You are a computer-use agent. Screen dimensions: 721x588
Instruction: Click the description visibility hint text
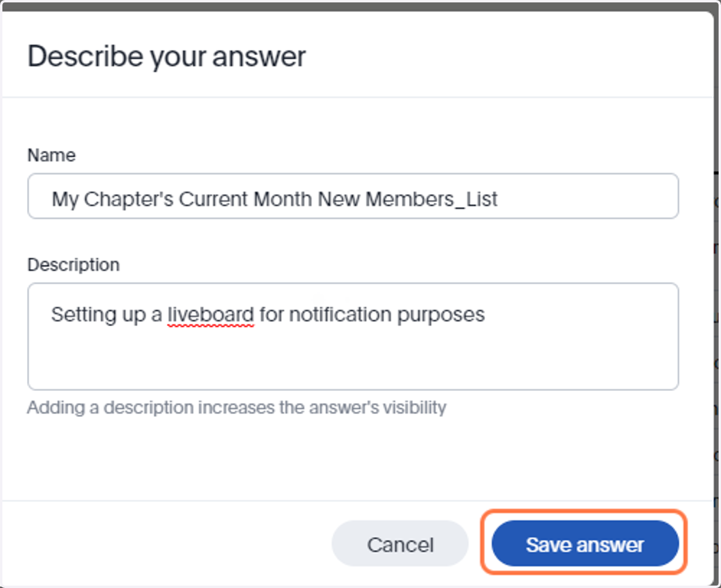(237, 407)
